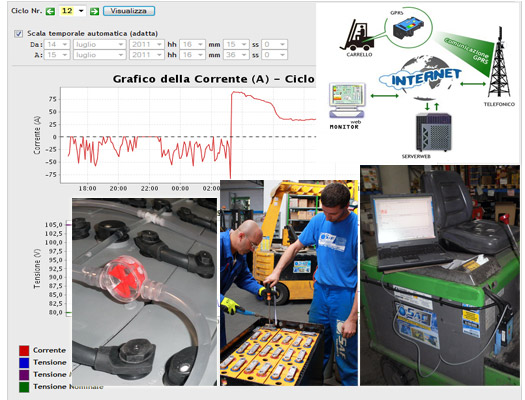Click the INTERNET globe icon in diagram
Image resolution: width=525 pixels, height=400 pixels.
click(x=421, y=78)
